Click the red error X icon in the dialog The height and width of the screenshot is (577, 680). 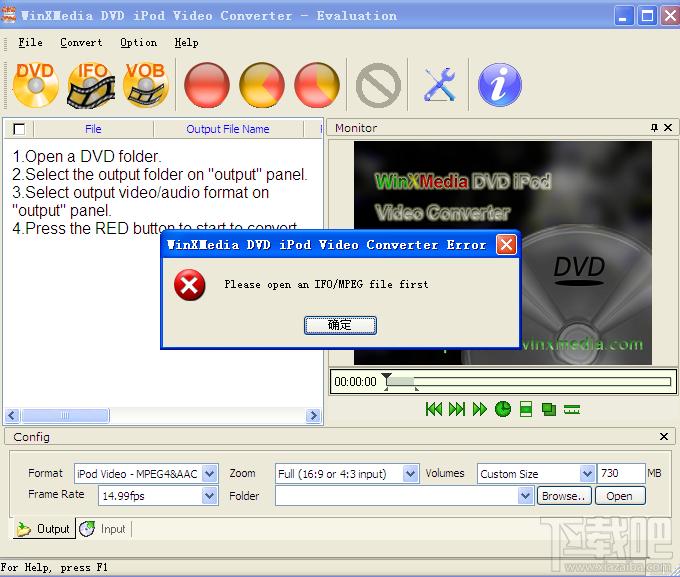pos(190,285)
